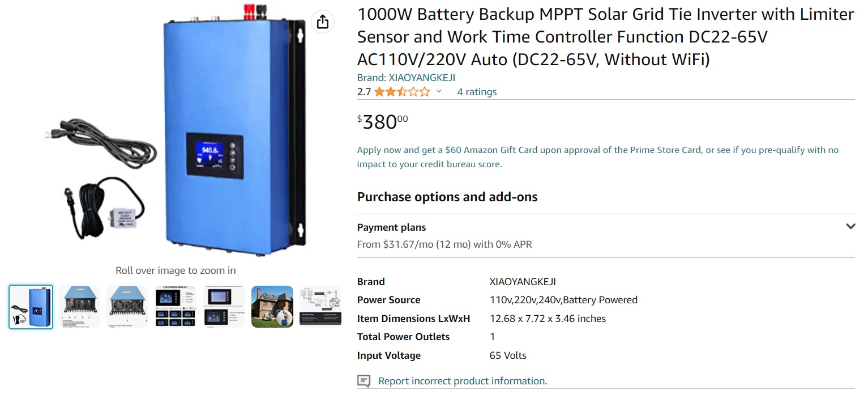
Task: Click the report incorrect info speech-bubble icon
Action: 364,381
